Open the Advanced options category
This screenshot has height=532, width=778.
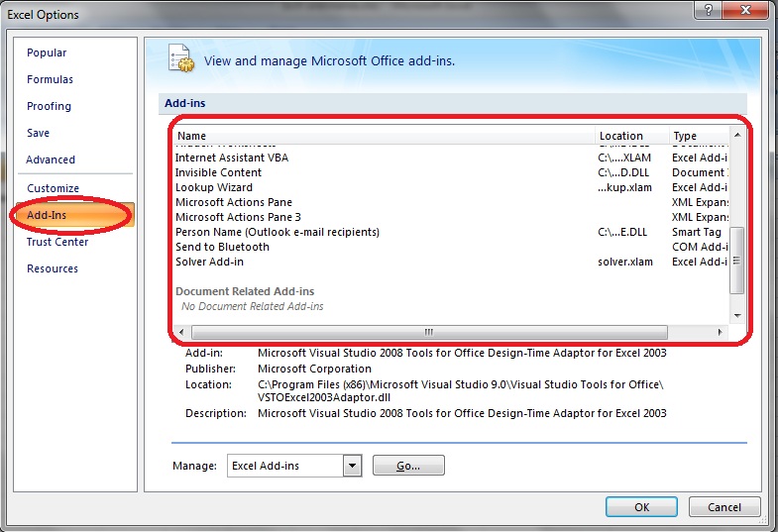click(x=51, y=160)
